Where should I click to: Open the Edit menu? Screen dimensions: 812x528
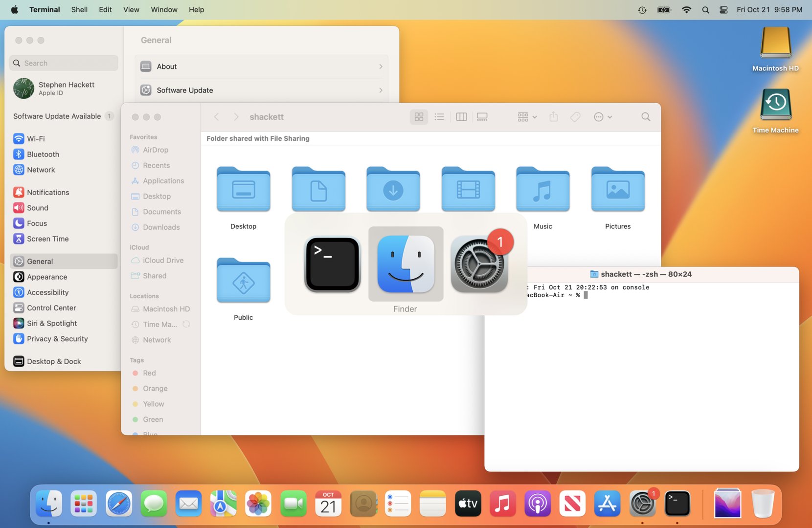pyautogui.click(x=105, y=10)
